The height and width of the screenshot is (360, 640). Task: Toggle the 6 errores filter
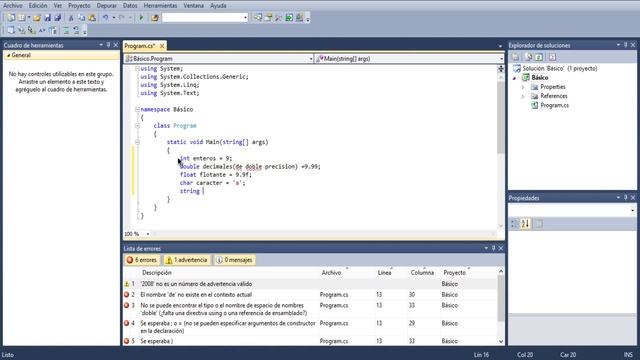pyautogui.click(x=142, y=260)
